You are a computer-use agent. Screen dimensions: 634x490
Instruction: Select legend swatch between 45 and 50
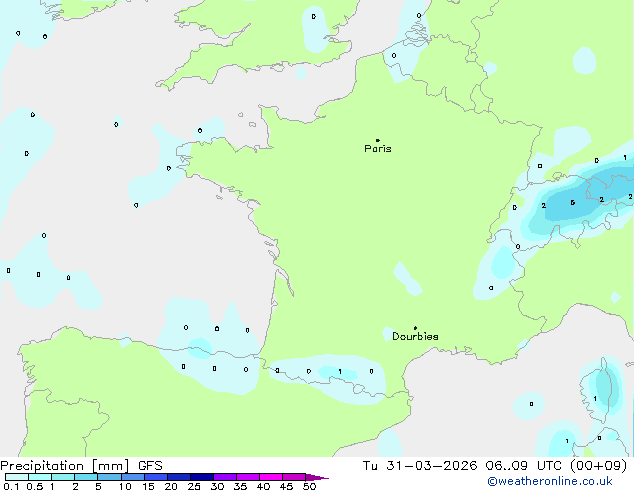coord(294,477)
